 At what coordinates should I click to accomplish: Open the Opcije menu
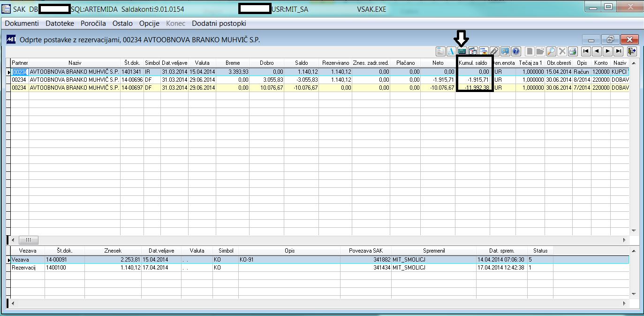149,23
